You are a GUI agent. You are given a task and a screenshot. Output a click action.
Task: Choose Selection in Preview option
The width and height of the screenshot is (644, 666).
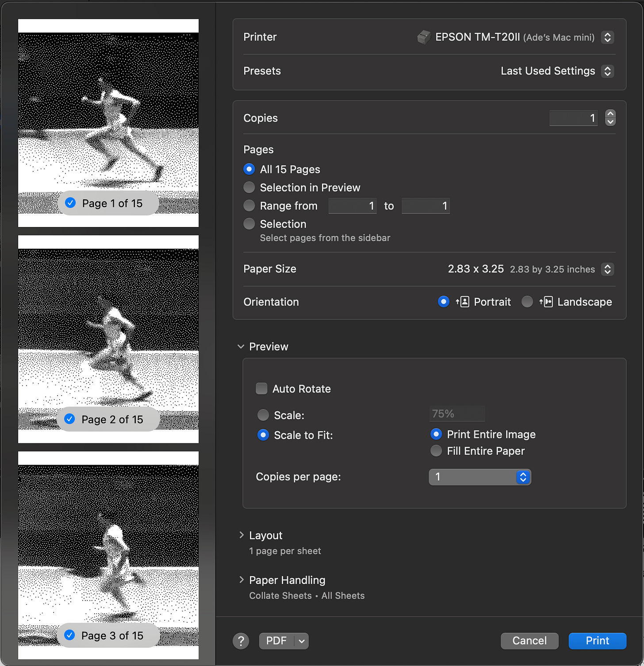[x=249, y=187]
